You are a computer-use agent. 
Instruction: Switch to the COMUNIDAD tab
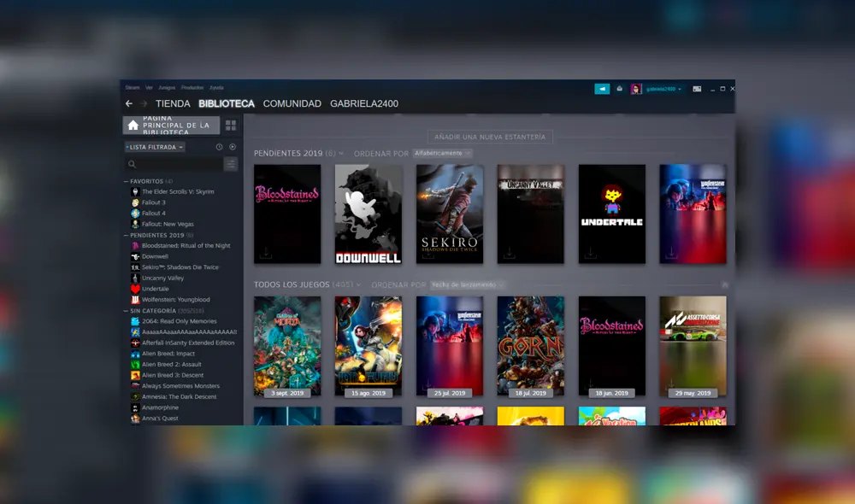(292, 103)
